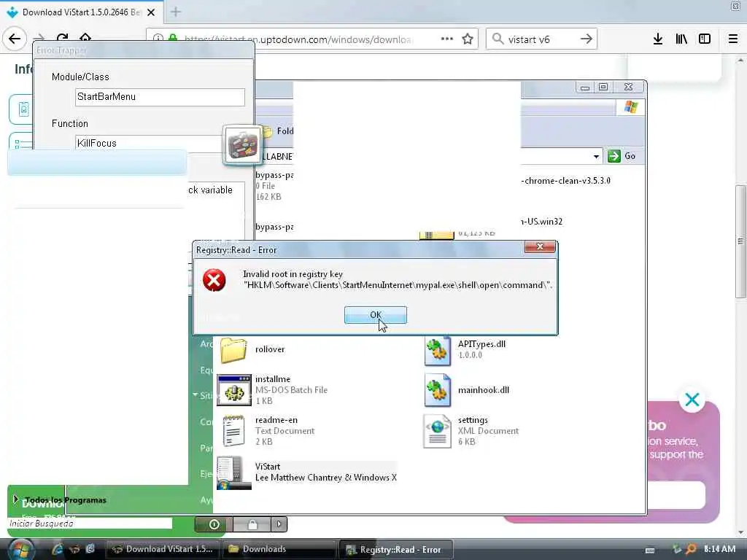Select the settings XML document icon

[x=438, y=432]
